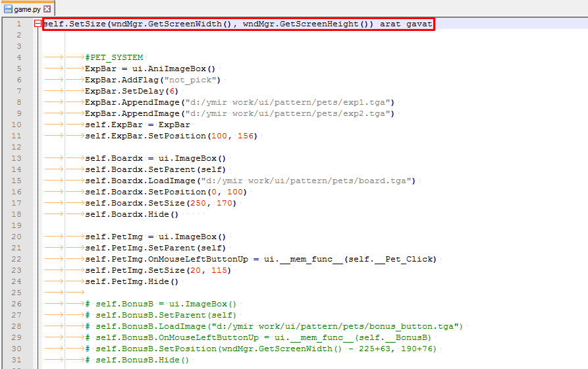Click self.PetImg.Hide() line
This screenshot has height=369, width=588.
tap(132, 281)
